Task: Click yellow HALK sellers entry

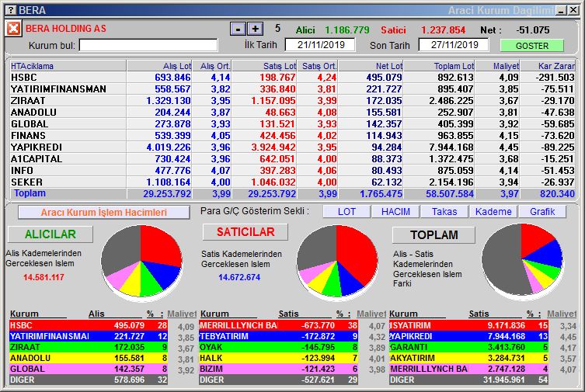Action: pos(278,358)
